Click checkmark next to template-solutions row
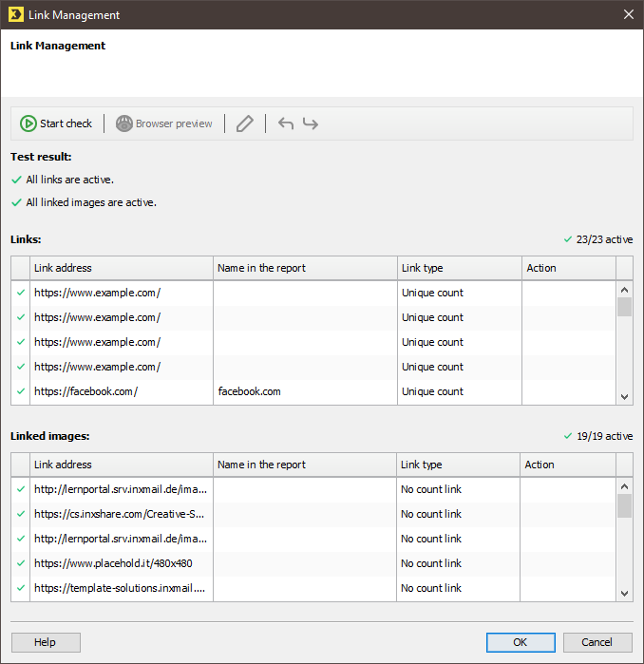The width and height of the screenshot is (644, 664). pos(20,588)
